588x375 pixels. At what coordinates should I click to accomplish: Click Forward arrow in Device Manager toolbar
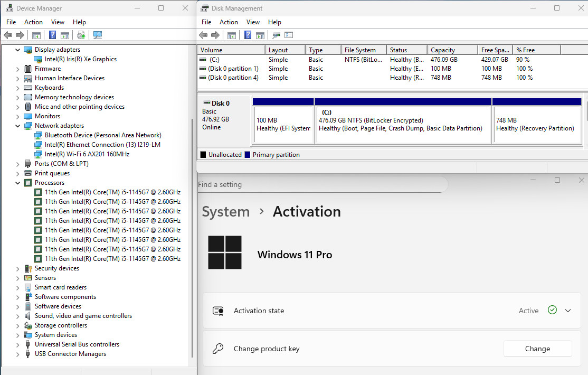coord(20,35)
